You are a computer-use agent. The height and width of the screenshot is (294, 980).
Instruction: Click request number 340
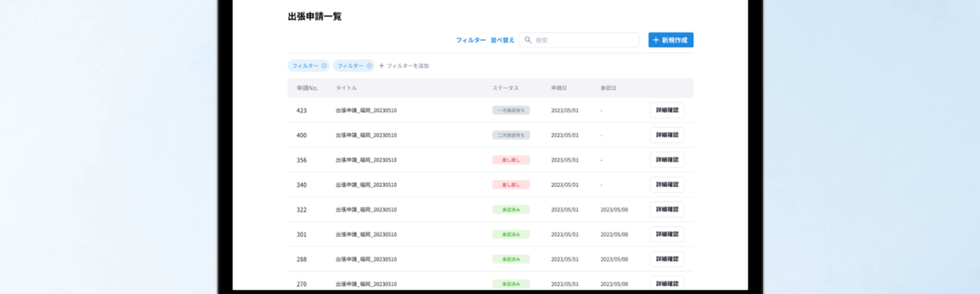(x=301, y=185)
